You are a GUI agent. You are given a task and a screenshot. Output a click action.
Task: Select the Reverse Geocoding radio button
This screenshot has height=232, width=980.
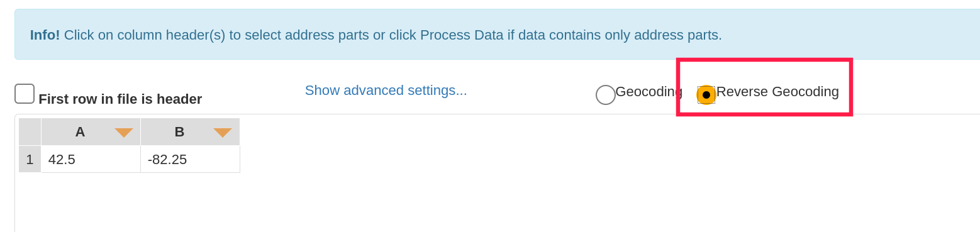tap(706, 95)
